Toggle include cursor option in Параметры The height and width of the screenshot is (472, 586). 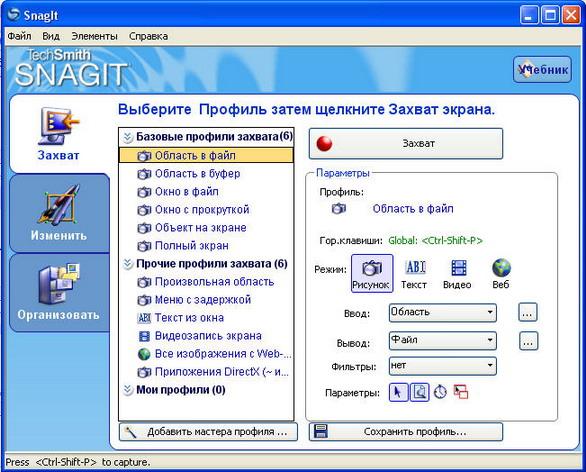(398, 392)
